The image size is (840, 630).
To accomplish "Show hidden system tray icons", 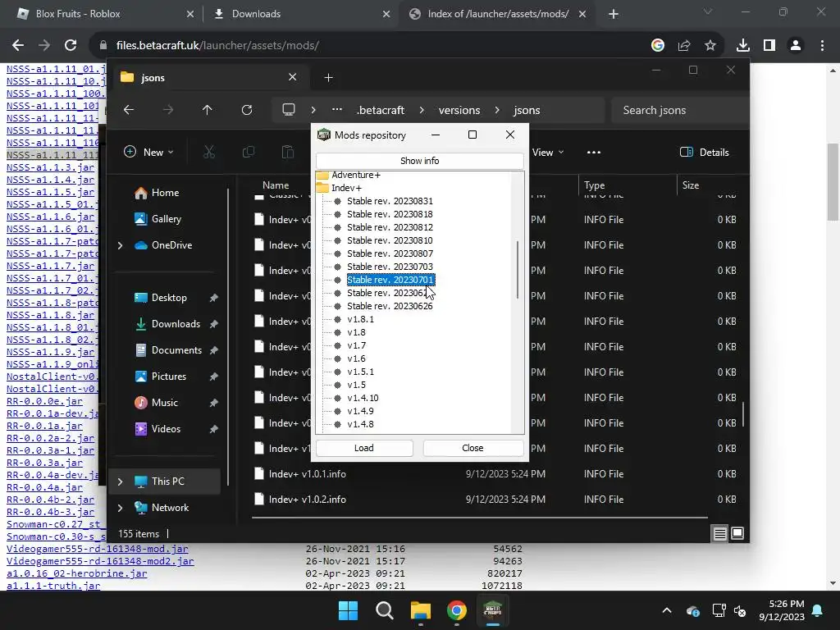I will click(667, 610).
